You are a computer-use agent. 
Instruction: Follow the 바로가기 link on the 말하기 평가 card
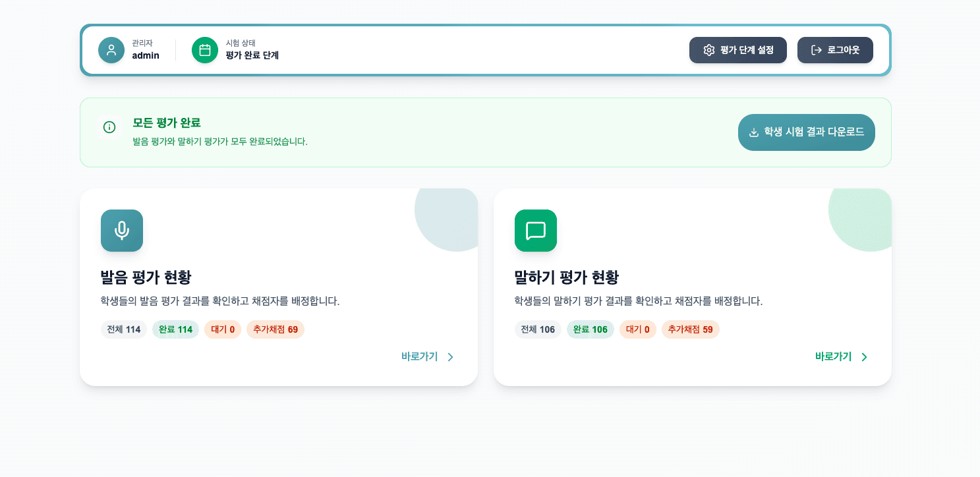842,357
